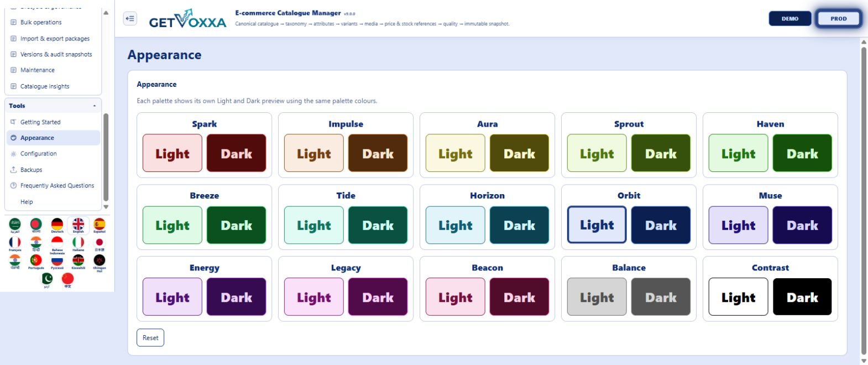The height and width of the screenshot is (365, 868).
Task: Switch to Russian flag
Action: [x=57, y=261]
